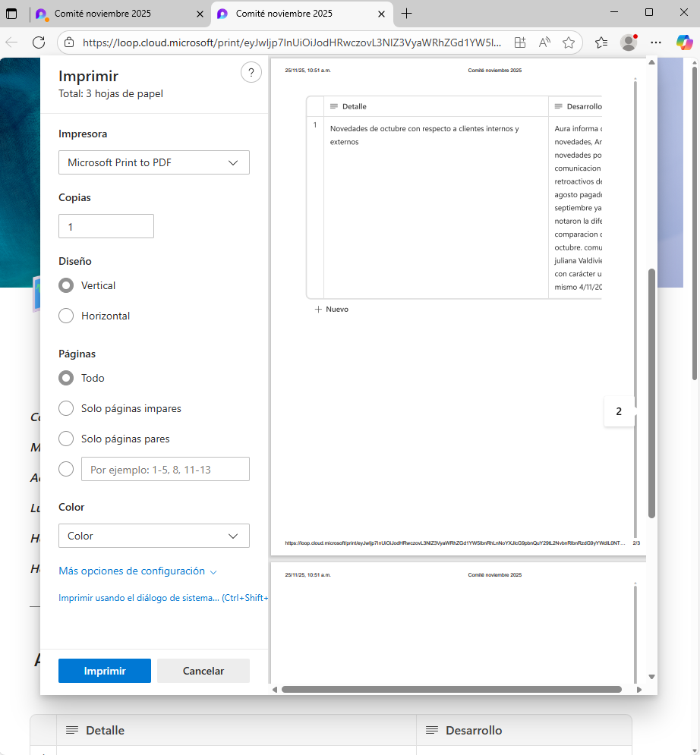Open the Favorites list icon
This screenshot has height=755, width=700.
(x=601, y=42)
